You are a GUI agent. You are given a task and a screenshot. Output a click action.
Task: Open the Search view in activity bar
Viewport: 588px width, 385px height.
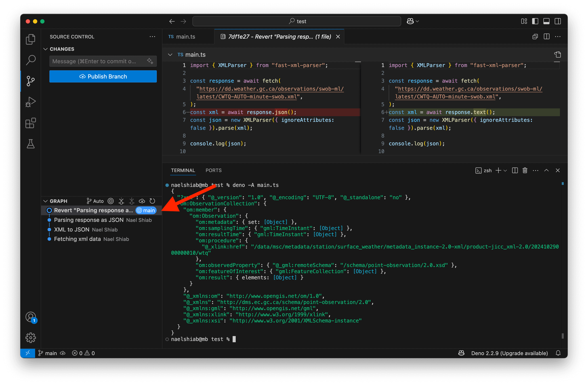[31, 60]
